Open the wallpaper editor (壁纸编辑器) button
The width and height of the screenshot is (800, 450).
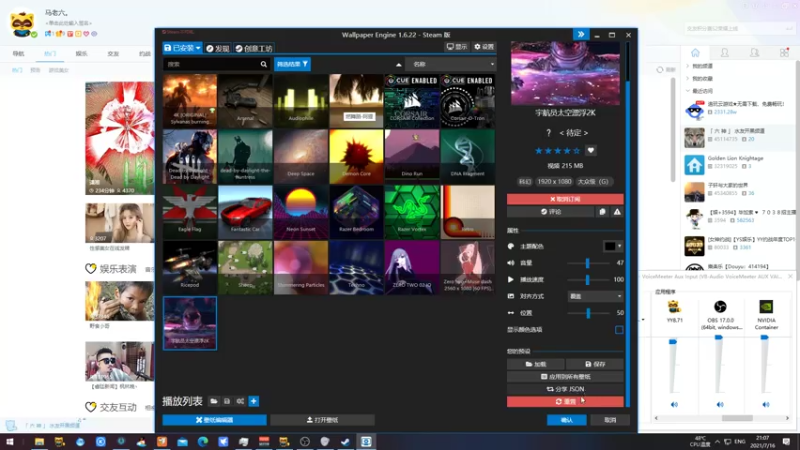214,420
